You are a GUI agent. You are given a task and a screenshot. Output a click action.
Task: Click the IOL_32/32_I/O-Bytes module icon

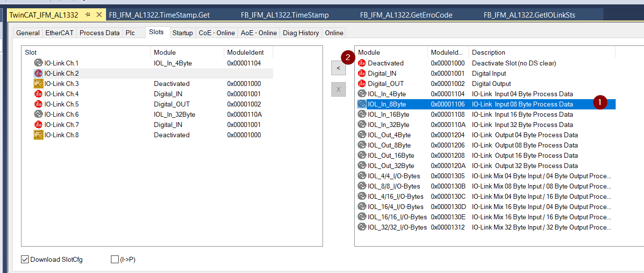[x=362, y=227]
